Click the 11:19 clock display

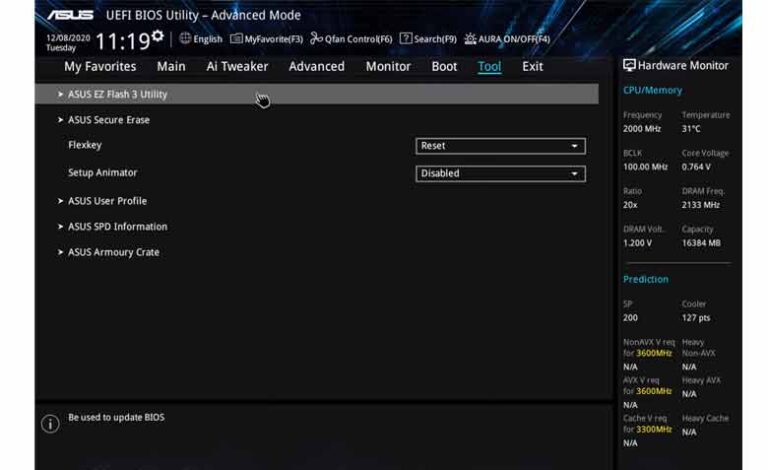pos(122,41)
